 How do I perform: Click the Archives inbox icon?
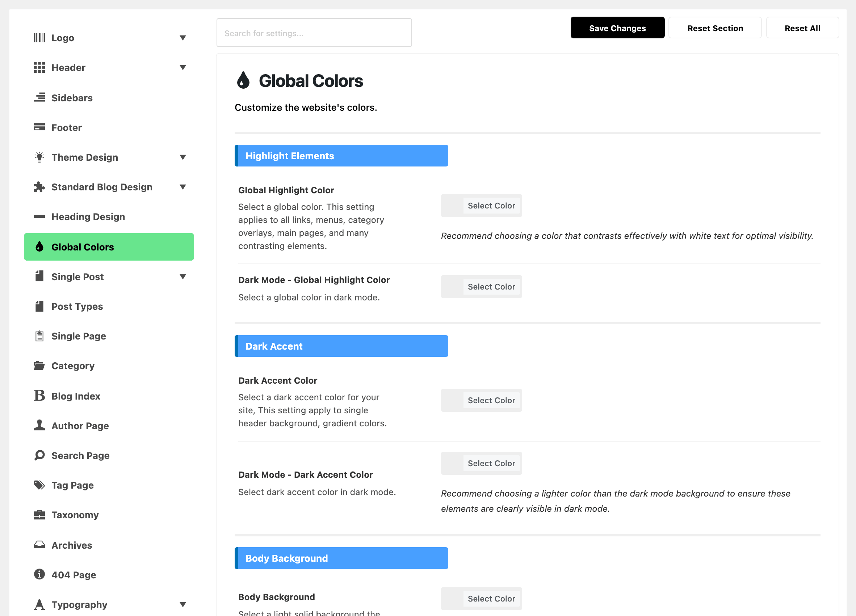click(39, 545)
